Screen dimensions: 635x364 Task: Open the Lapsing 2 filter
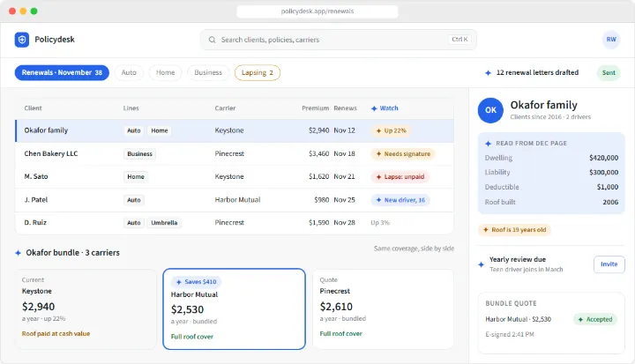coord(258,73)
